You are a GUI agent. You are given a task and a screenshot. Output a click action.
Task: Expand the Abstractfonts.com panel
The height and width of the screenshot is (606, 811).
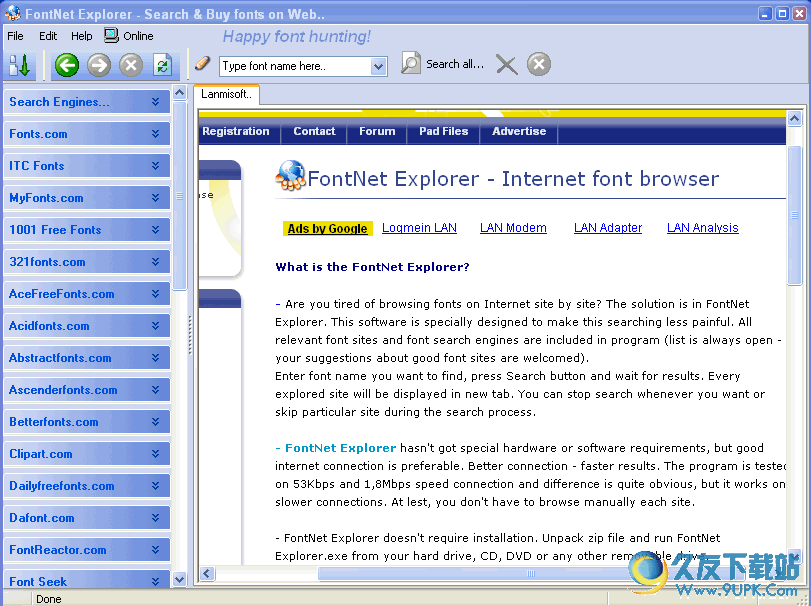(x=87, y=358)
